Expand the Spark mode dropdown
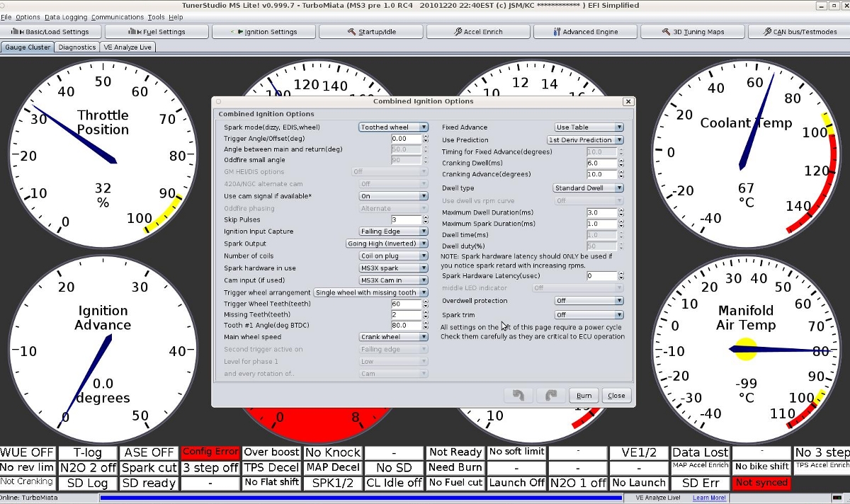Image resolution: width=850 pixels, height=504 pixels. 393,127
